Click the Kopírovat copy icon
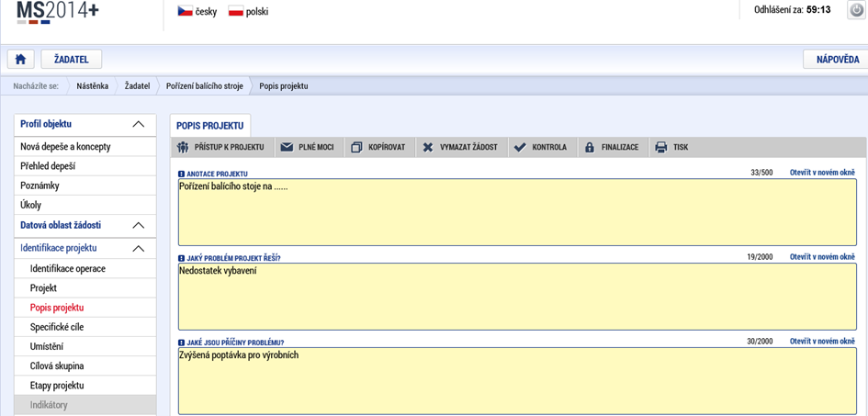The image size is (868, 416). (x=357, y=147)
